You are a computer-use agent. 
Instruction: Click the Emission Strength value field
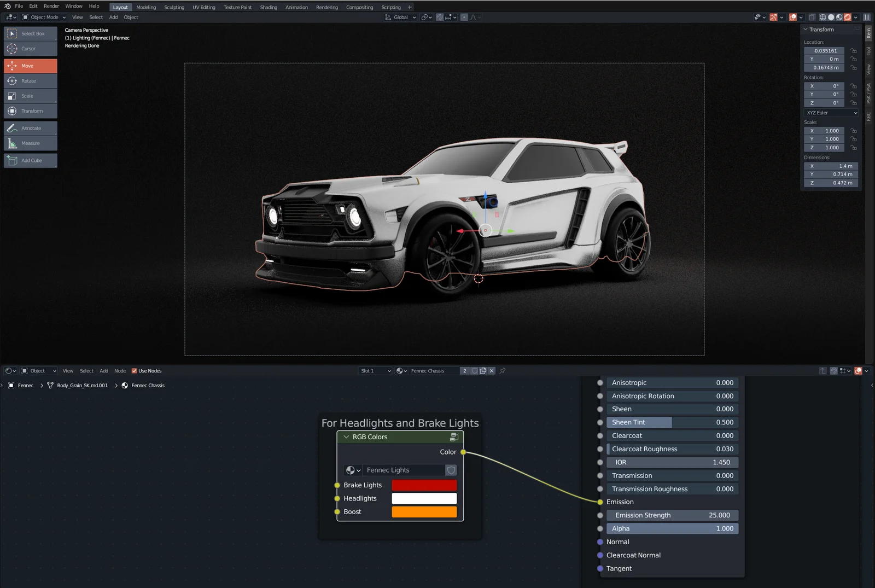click(672, 515)
